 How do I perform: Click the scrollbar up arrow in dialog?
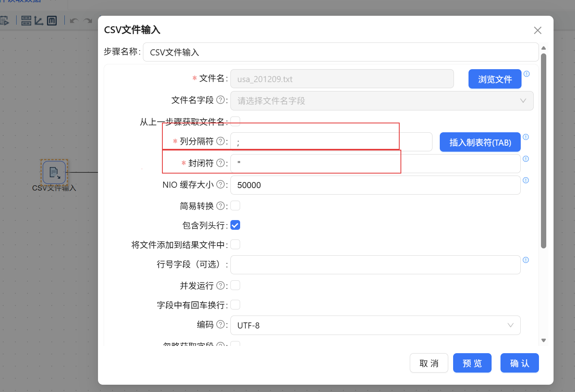544,48
